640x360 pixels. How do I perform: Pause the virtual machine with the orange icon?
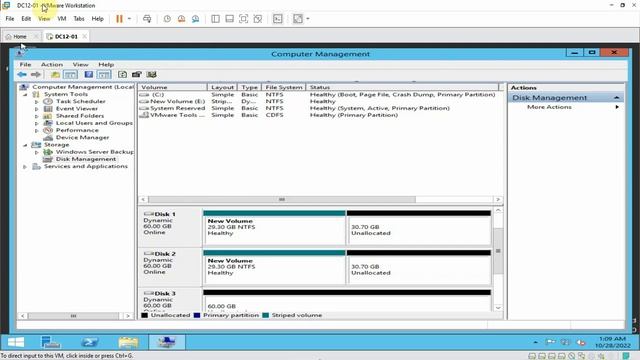119,19
